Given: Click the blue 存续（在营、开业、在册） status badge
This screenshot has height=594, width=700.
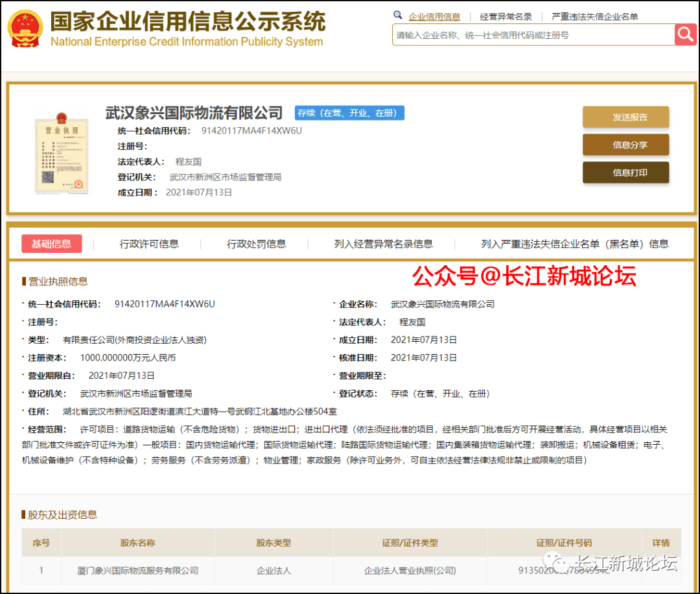Looking at the screenshot, I should tap(349, 113).
